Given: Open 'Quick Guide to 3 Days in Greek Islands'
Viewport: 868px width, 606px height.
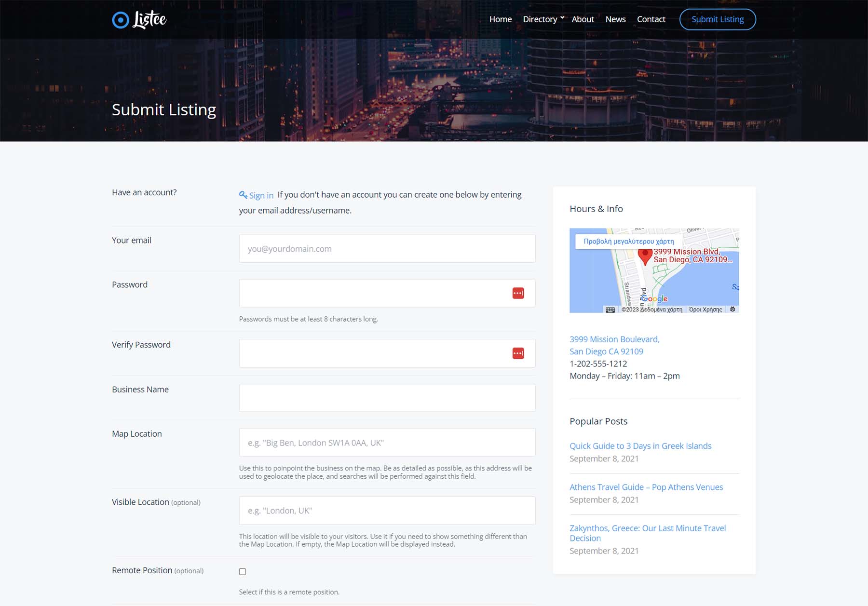Looking at the screenshot, I should (x=640, y=446).
